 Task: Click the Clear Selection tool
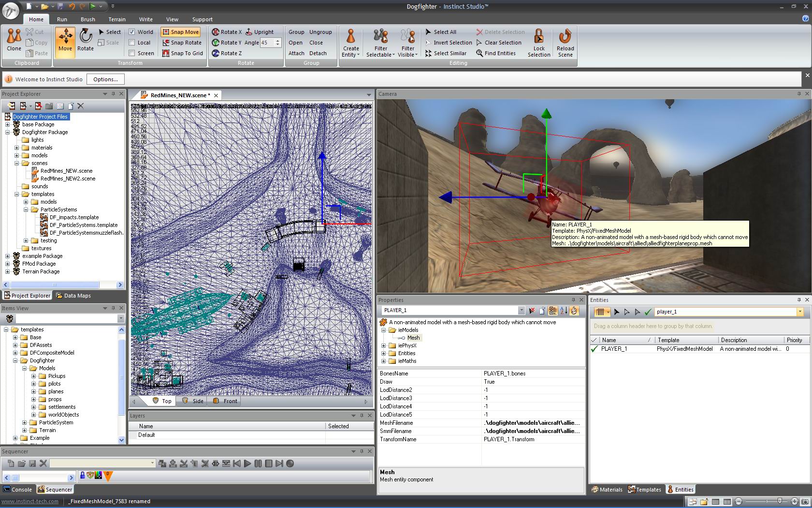pyautogui.click(x=499, y=43)
